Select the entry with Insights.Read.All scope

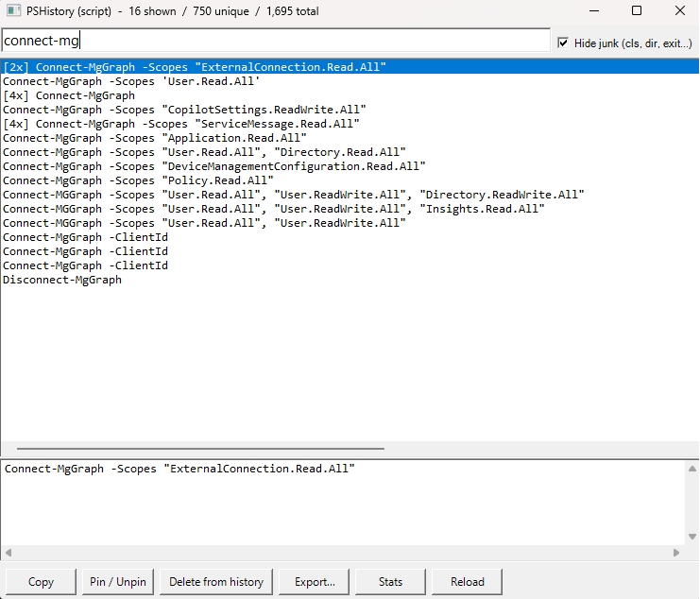point(350,209)
